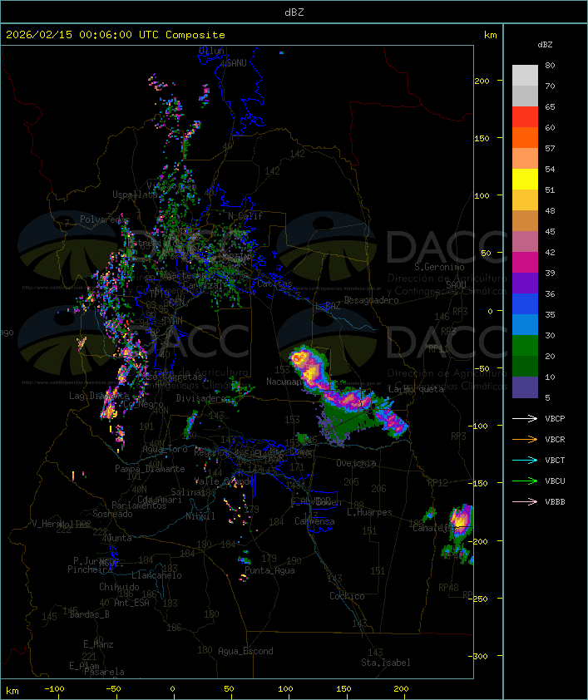
Task: Click the 2026/02/15 00:06:00 UTC Composite timestamp
Action: pyautogui.click(x=116, y=34)
